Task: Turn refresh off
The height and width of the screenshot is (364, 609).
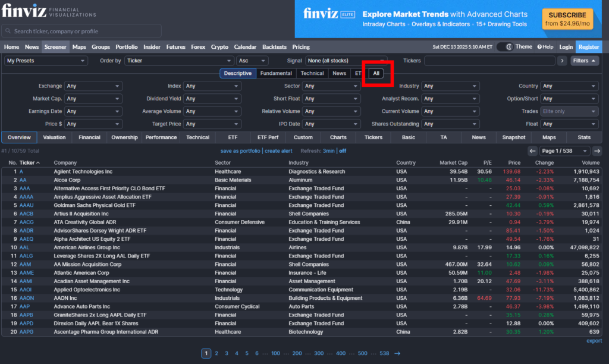Action: click(x=342, y=150)
